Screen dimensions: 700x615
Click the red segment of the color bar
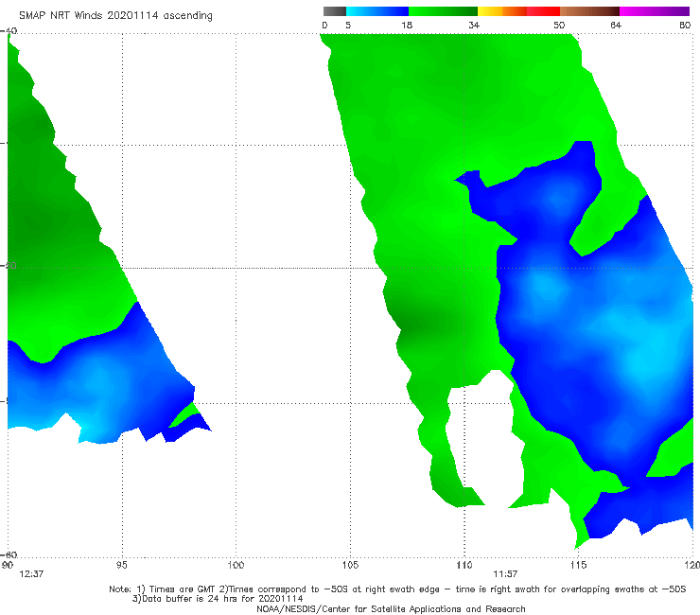coord(543,11)
